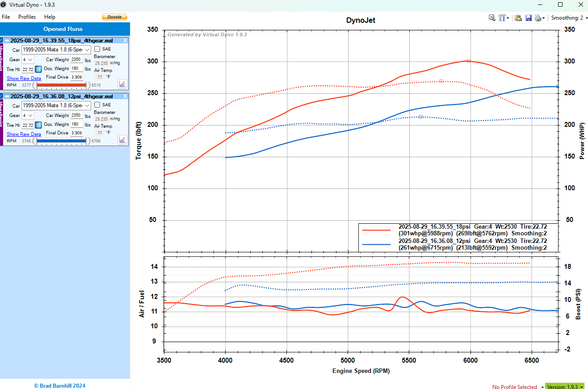Image resolution: width=588 pixels, height=389 pixels.
Task: Click the Donate button
Action: coord(114,17)
